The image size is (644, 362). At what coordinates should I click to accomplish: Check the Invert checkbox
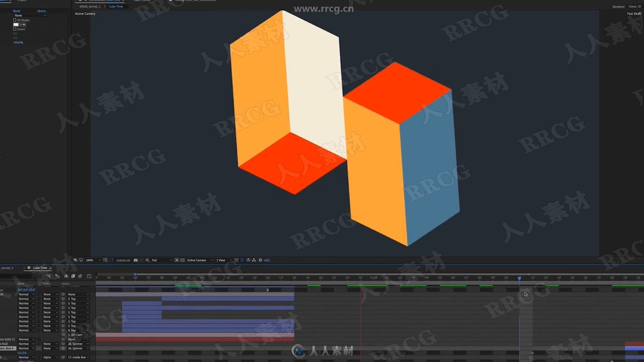pyautogui.click(x=14, y=29)
